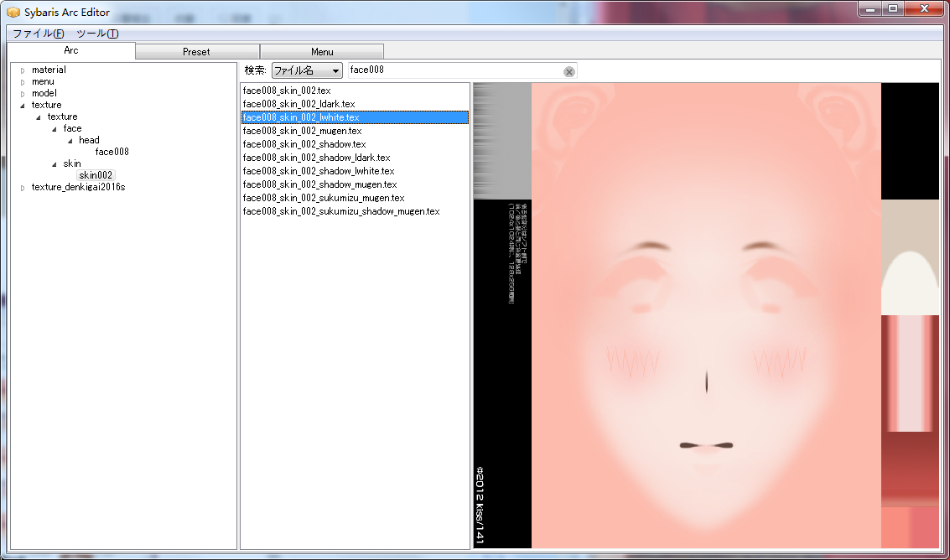Open the ツール(T) menu
Screen dimensions: 950x560
pos(97,34)
